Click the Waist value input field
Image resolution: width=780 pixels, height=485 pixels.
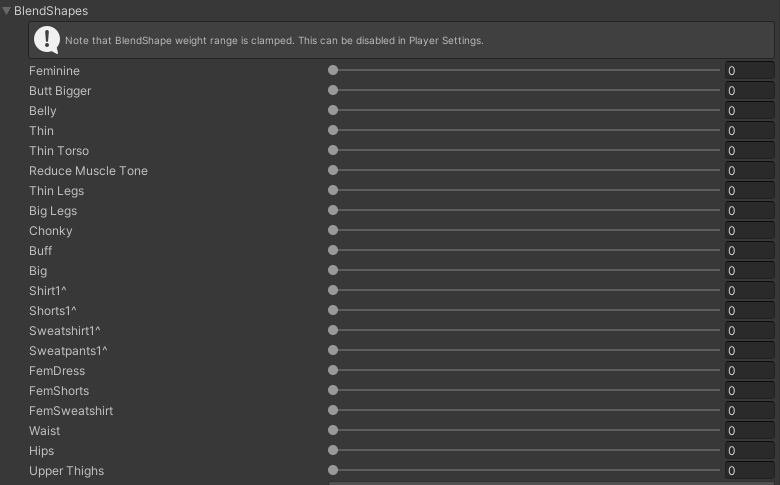coord(749,431)
